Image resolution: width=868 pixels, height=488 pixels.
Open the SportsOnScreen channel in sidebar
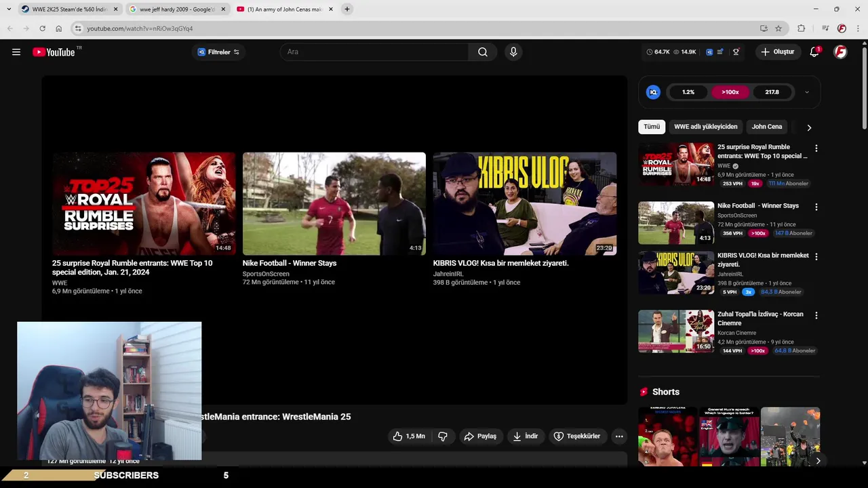737,216
